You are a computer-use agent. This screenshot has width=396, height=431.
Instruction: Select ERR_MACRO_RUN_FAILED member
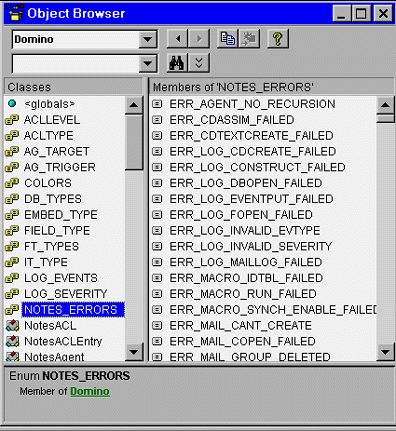pos(243,294)
